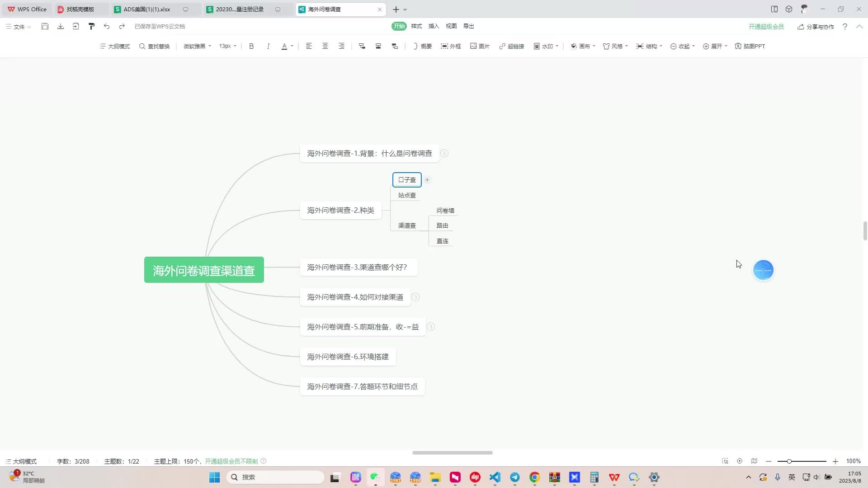Viewport: 868px width, 488px height.
Task: Click the 视图 menu tab
Action: pyautogui.click(x=451, y=26)
